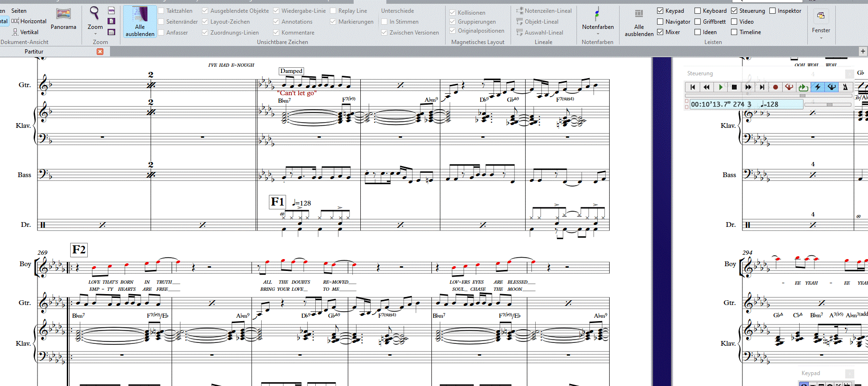Click the green replay loop icon
The image size is (868, 386).
tap(803, 87)
